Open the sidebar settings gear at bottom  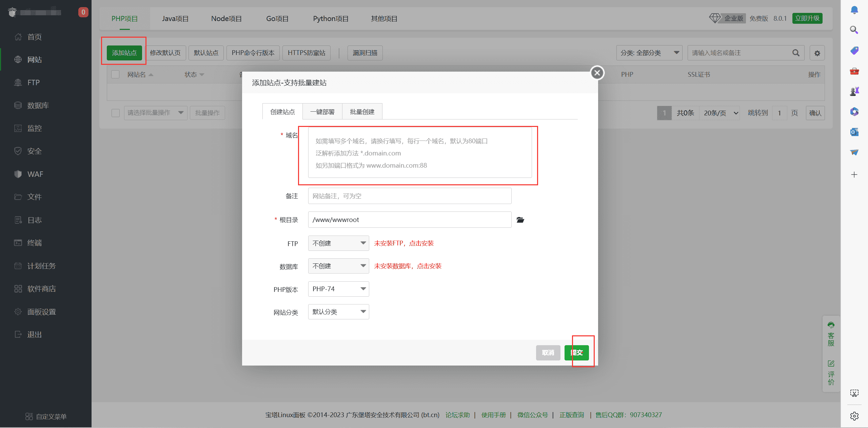(854, 416)
